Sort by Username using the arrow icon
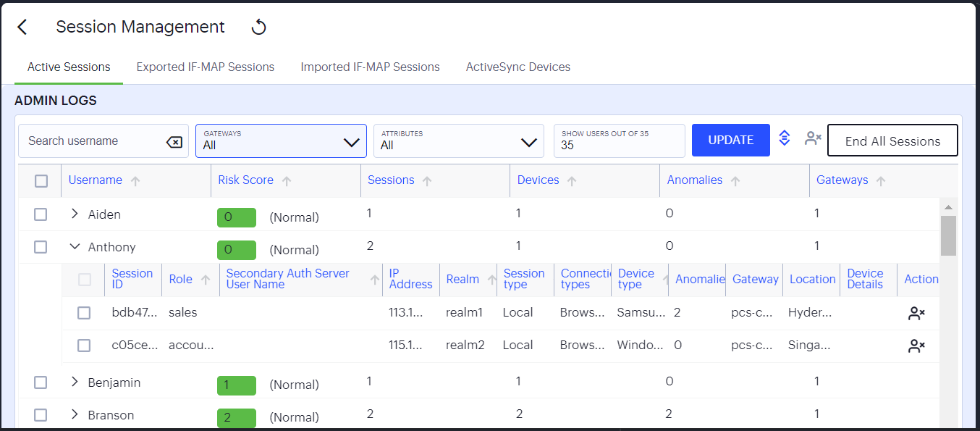The image size is (980, 431). click(x=135, y=181)
